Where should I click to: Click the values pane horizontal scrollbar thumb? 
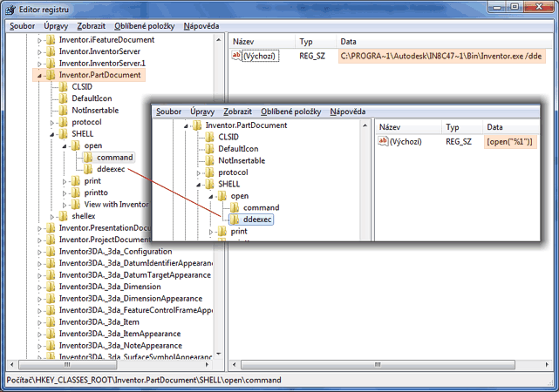click(x=378, y=365)
